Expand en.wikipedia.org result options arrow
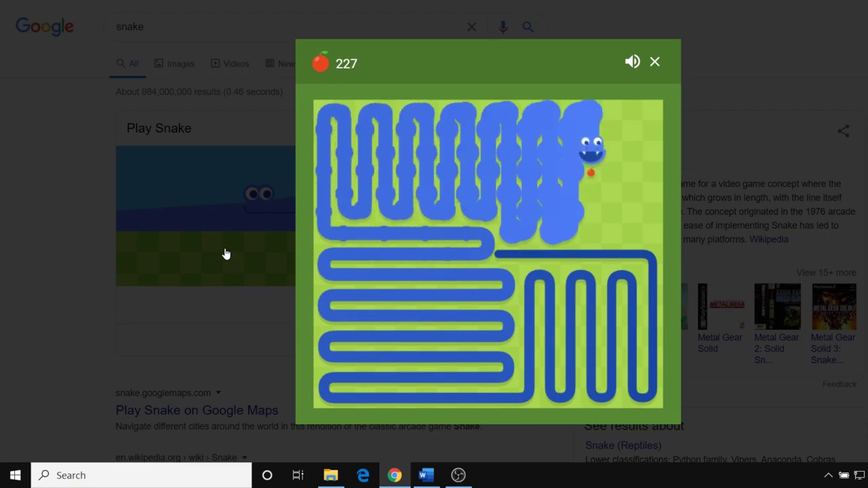 (245, 457)
